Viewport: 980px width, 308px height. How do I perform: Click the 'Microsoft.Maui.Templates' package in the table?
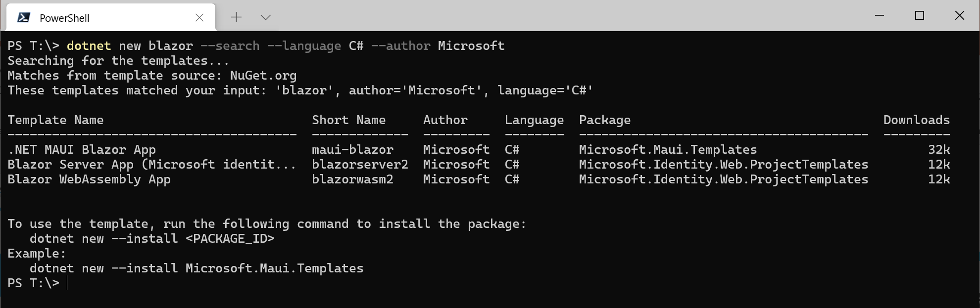(668, 150)
